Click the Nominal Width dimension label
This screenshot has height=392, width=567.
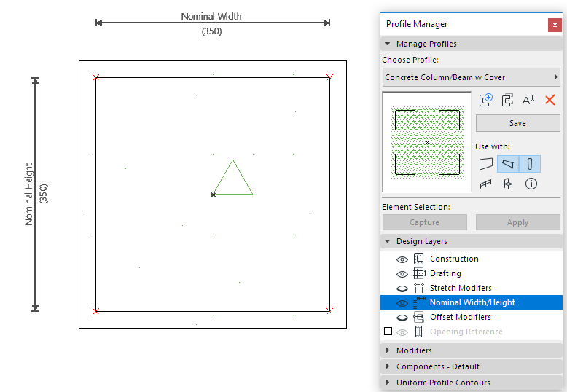[x=211, y=16]
